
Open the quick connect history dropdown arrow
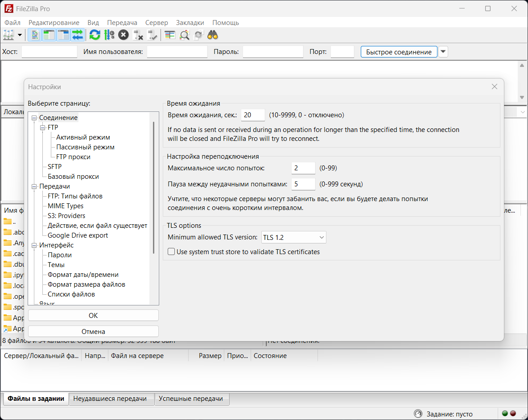(x=443, y=52)
